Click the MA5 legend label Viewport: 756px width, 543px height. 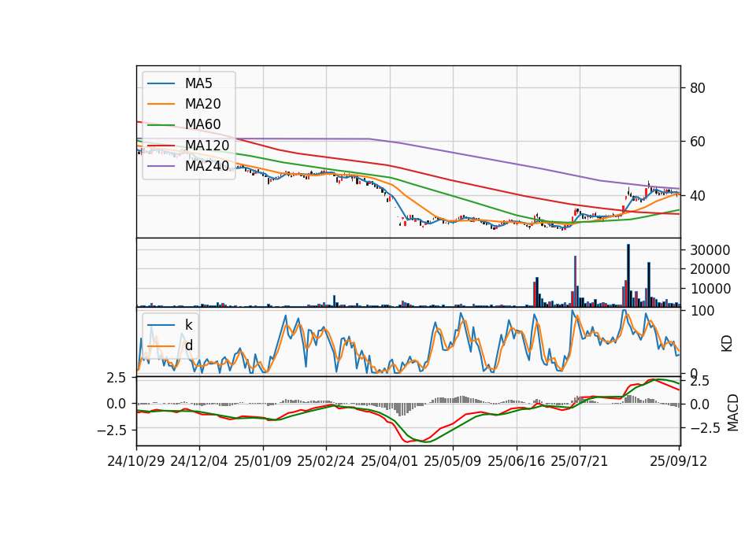[198, 83]
